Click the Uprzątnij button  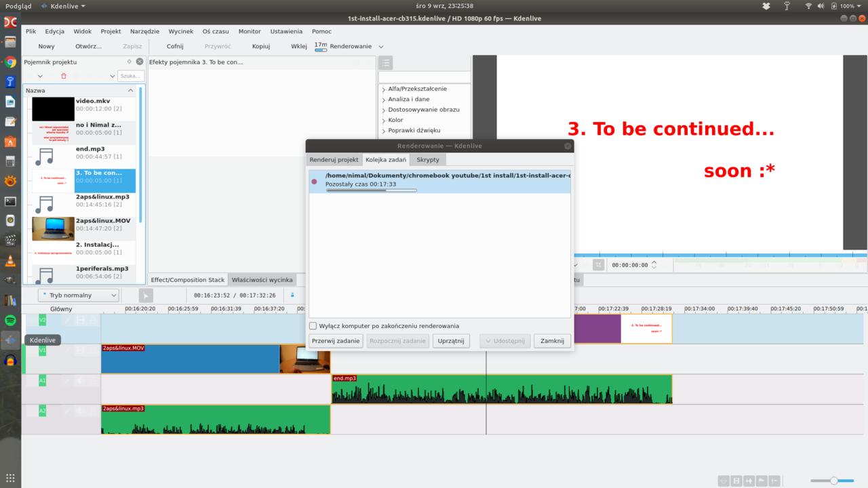coord(451,341)
